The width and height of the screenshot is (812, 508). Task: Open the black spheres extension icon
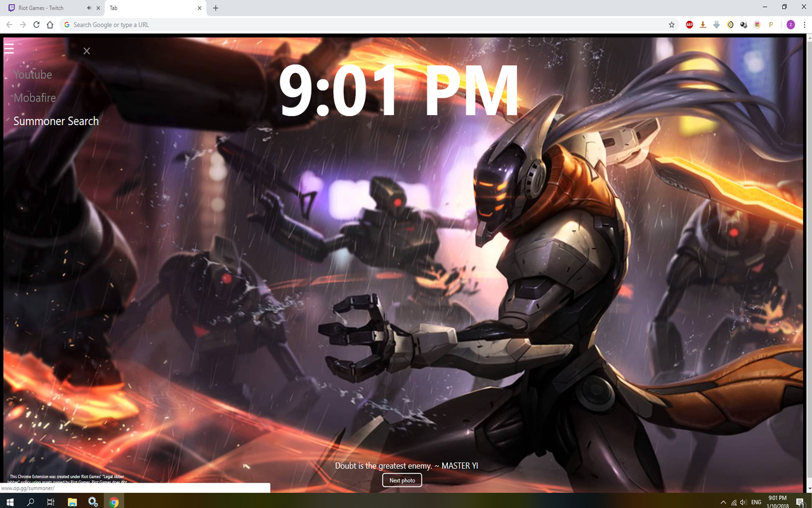pos(743,25)
